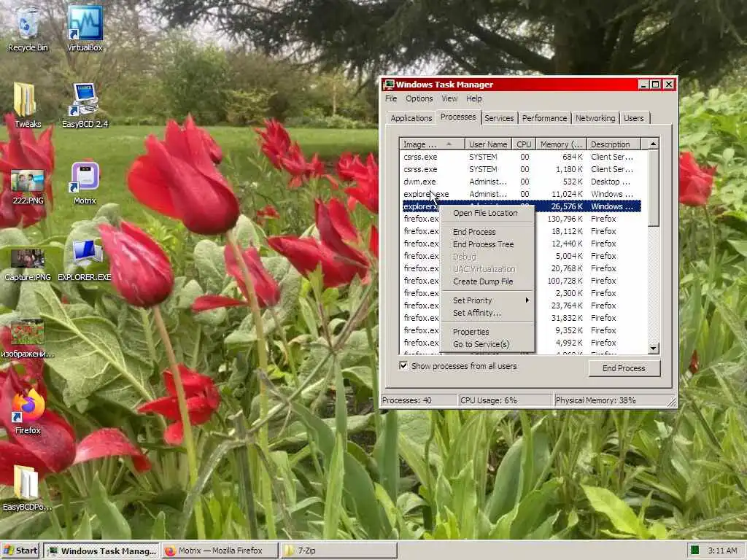The image size is (747, 560).
Task: Minimize the Windows Task Manager window
Action: [x=643, y=85]
